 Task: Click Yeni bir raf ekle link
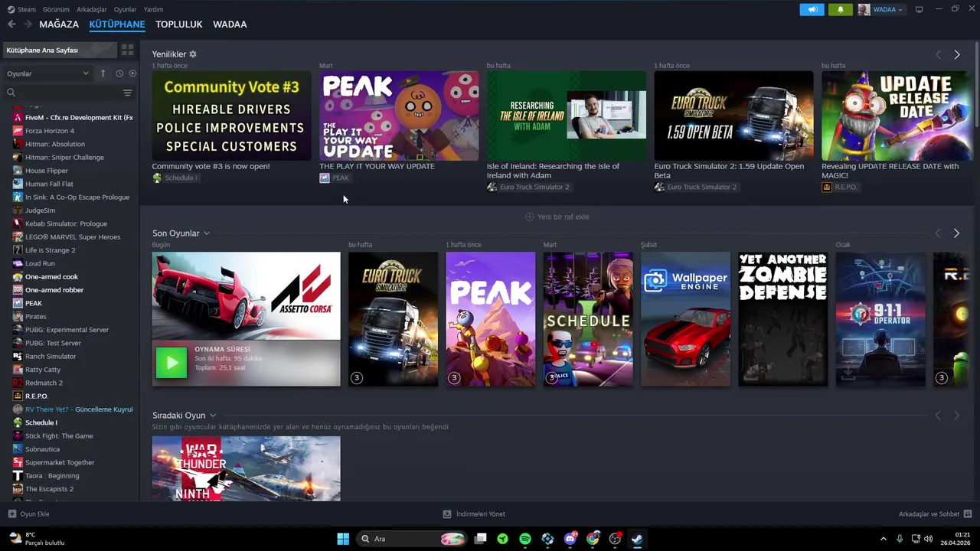coord(563,217)
